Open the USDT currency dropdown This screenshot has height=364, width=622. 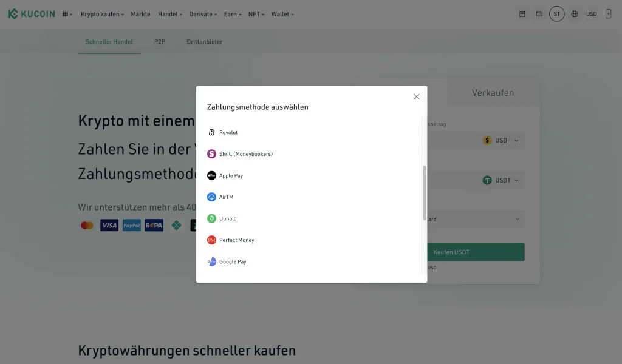502,180
